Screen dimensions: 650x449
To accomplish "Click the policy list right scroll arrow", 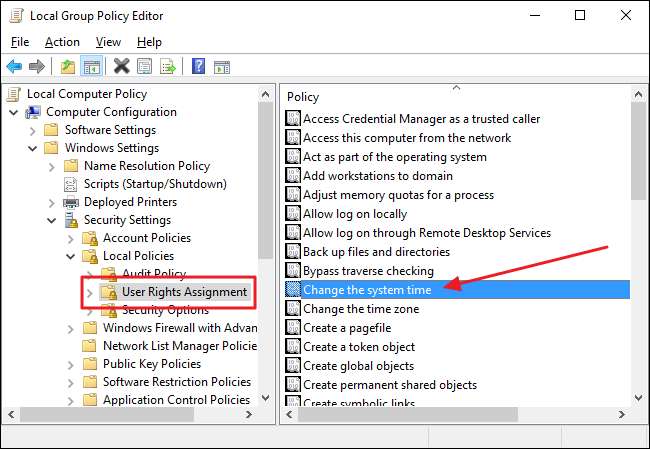I will [x=622, y=414].
